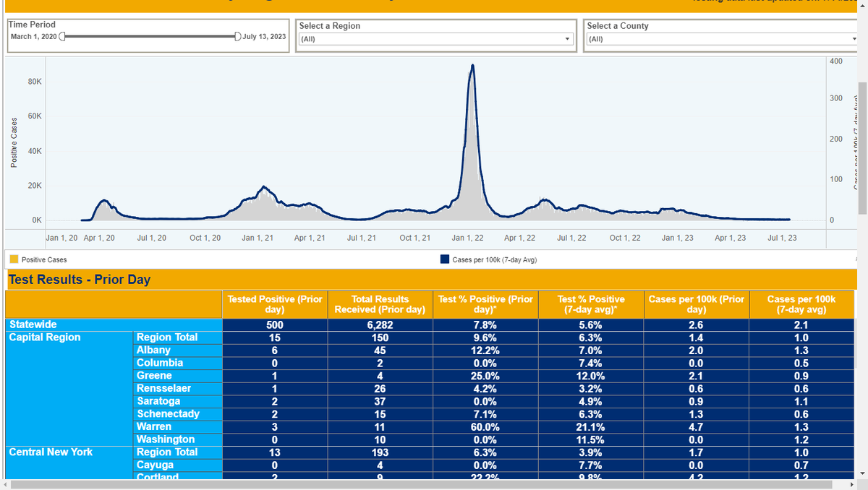
Task: Select the Statewide row label
Action: [x=33, y=324]
